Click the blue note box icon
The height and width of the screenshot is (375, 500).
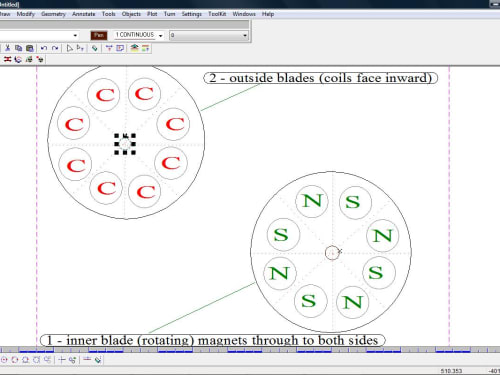coord(120,48)
